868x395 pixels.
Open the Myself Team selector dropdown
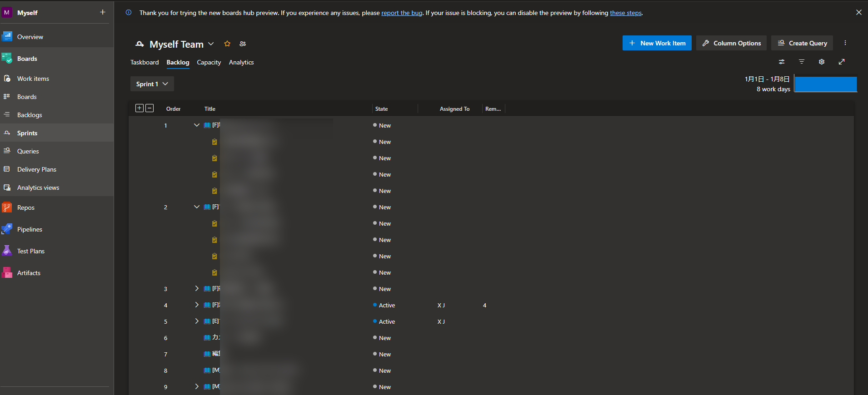point(181,44)
